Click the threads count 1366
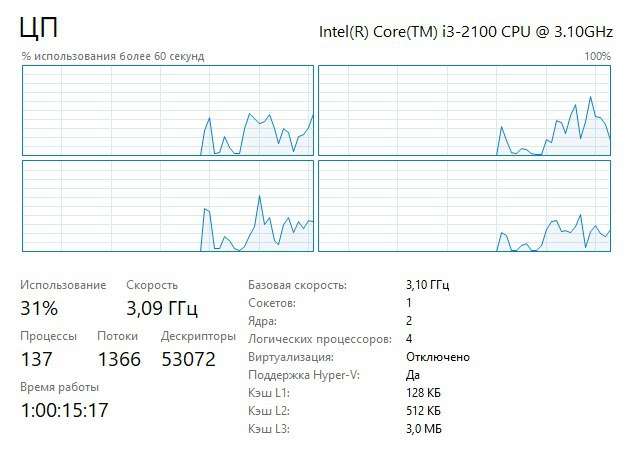The image size is (627, 471). tap(119, 359)
